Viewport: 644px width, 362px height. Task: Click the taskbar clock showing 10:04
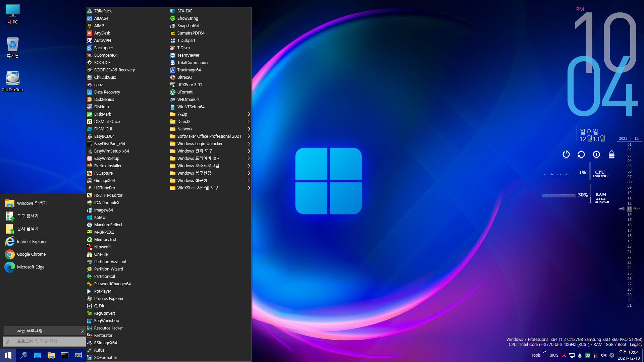[629, 355]
